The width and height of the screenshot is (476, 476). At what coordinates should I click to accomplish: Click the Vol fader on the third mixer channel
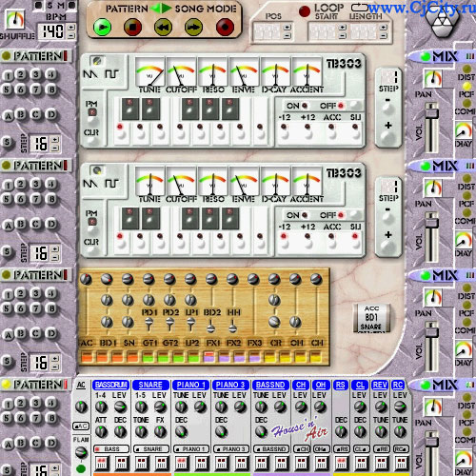pyautogui.click(x=431, y=332)
